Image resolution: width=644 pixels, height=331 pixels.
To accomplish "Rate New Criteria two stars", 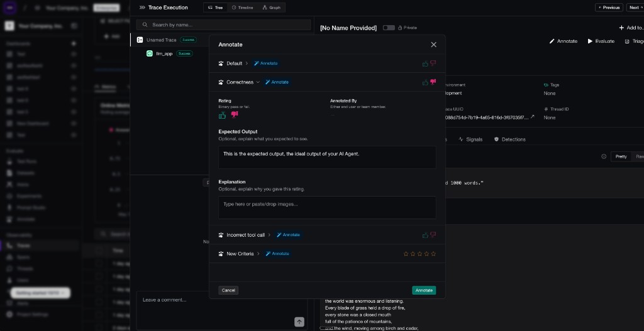I will point(413,254).
